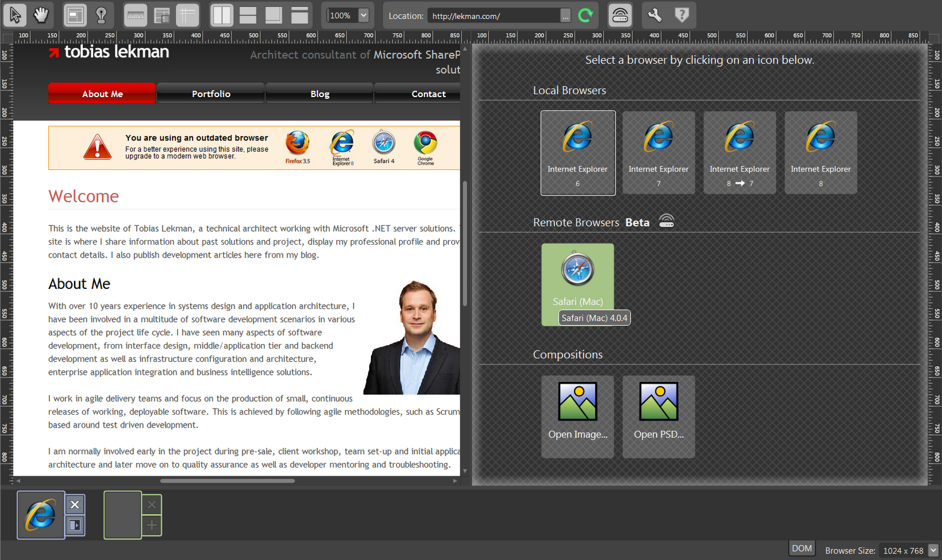Image resolution: width=942 pixels, height=560 pixels.
Task: Click the green refresh page button
Action: [x=585, y=15]
